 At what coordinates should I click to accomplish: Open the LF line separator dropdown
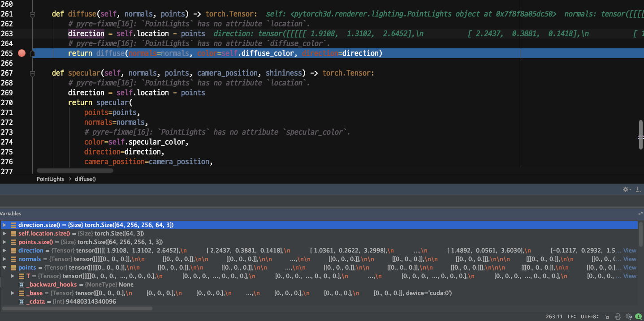point(572,317)
